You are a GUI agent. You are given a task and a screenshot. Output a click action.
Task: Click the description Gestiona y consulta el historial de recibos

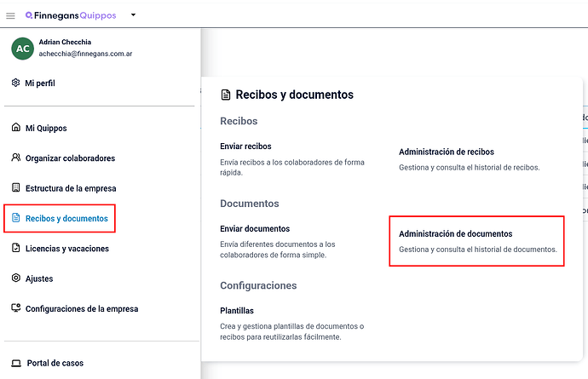tap(470, 168)
